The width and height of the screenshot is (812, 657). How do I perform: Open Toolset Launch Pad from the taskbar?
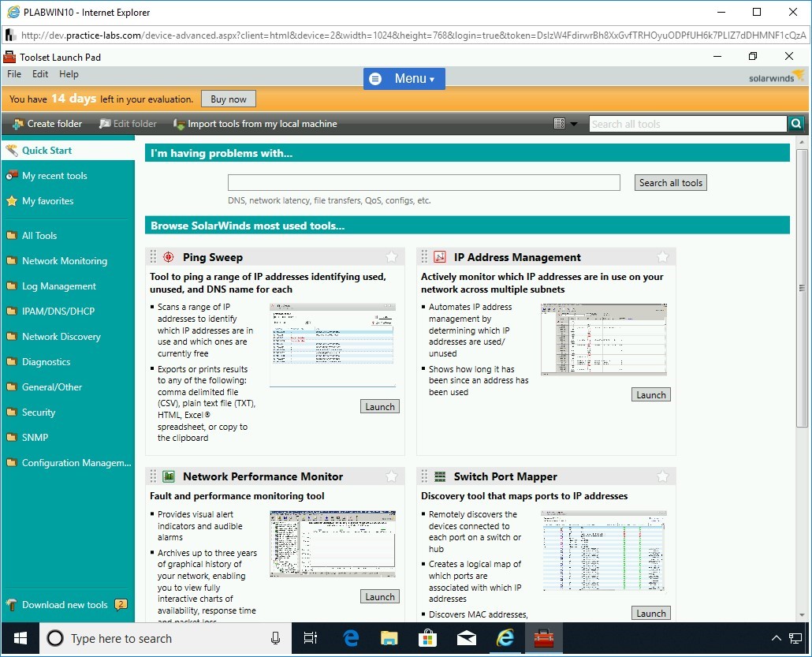tap(544, 638)
